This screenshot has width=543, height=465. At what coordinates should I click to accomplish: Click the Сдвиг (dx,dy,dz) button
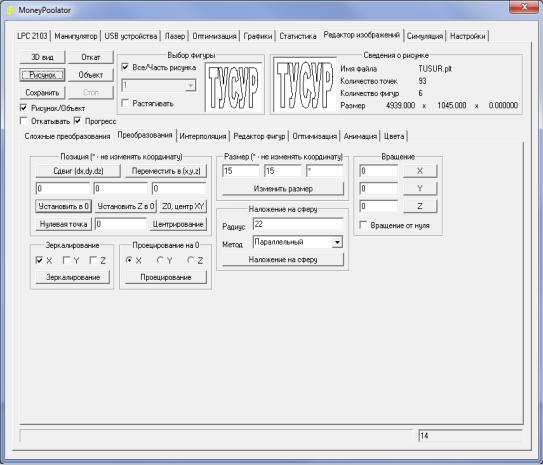pos(78,171)
